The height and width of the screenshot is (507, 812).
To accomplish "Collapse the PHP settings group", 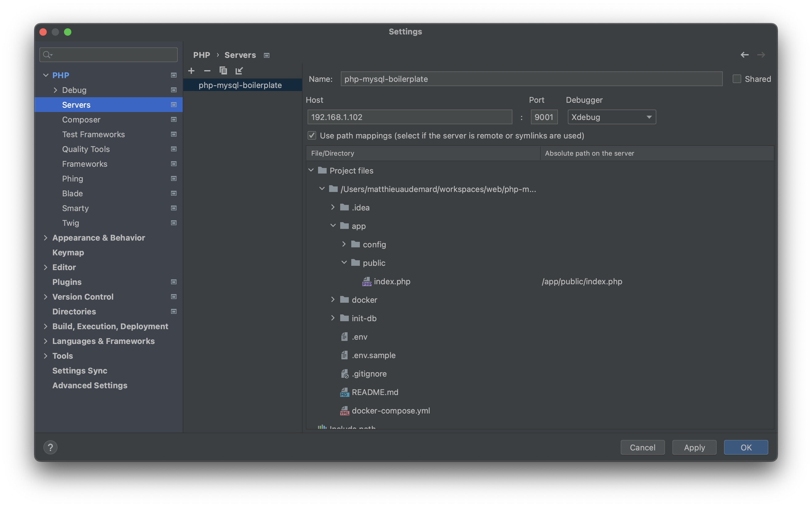I will point(46,75).
